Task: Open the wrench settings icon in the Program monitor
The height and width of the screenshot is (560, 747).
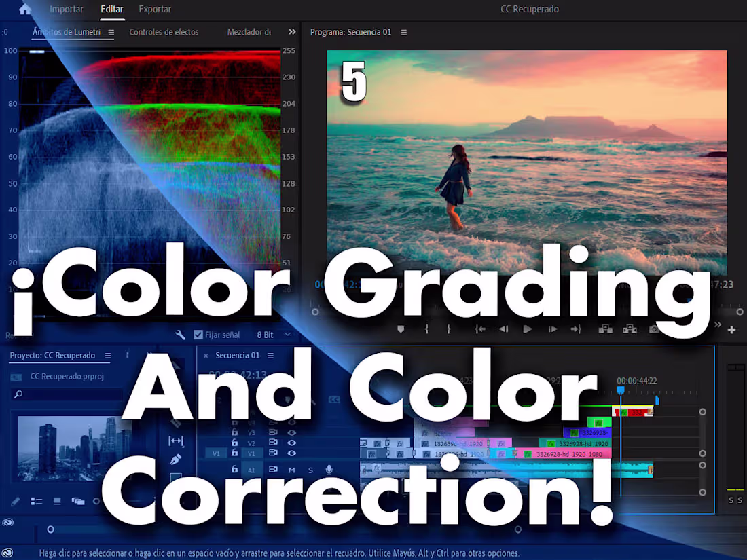Action: tap(180, 335)
